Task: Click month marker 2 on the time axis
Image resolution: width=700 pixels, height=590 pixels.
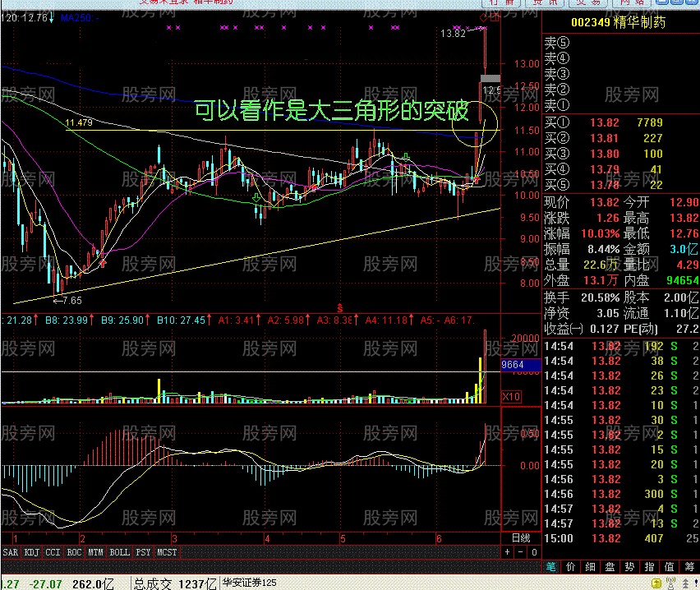Action: click(x=83, y=539)
